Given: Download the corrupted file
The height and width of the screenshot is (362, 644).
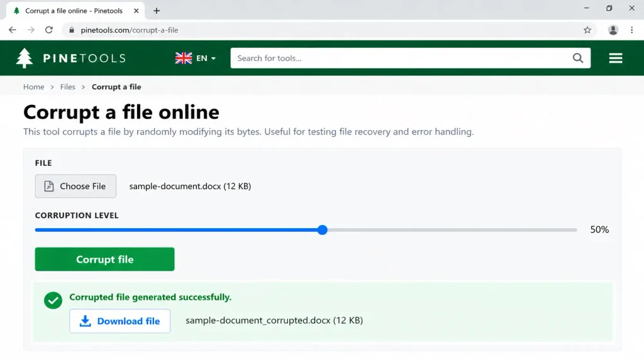Looking at the screenshot, I should click(x=120, y=321).
